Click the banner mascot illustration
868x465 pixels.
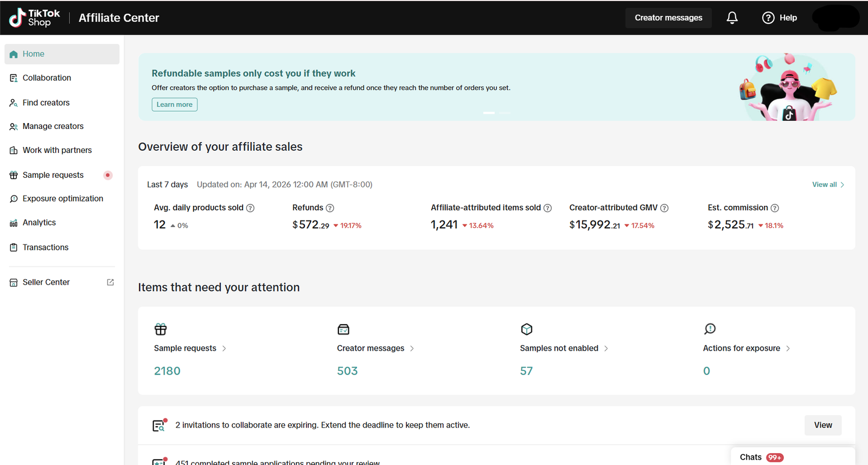[788, 87]
